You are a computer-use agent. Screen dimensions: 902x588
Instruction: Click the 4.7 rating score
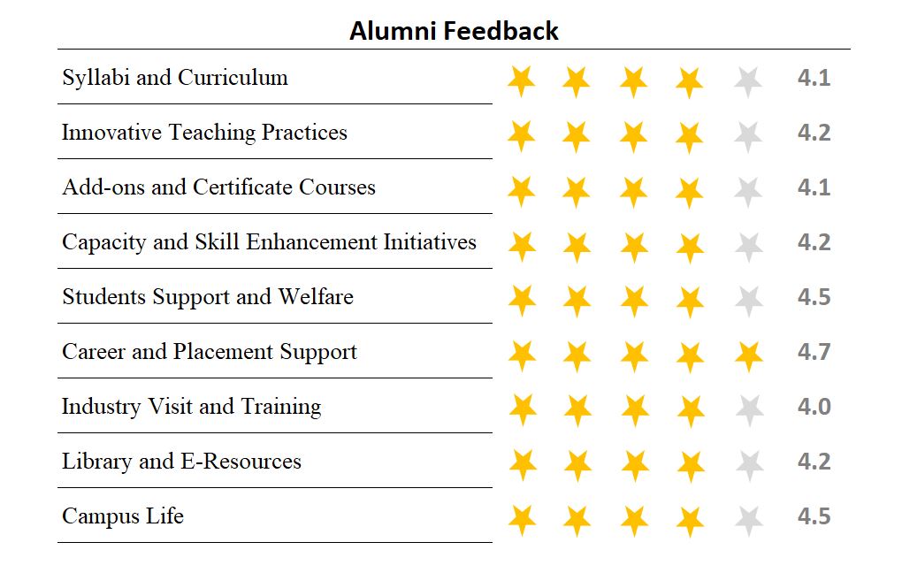[814, 352]
